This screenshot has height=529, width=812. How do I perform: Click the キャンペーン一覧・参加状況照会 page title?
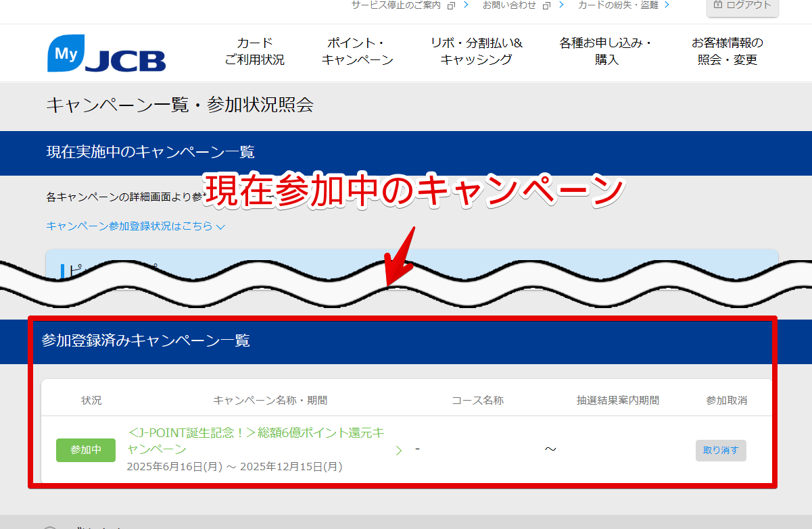pyautogui.click(x=180, y=105)
